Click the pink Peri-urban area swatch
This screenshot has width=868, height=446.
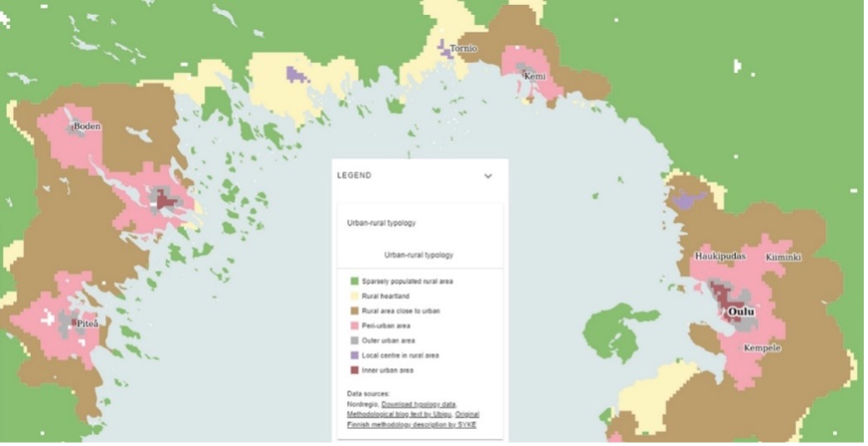pos(355,326)
